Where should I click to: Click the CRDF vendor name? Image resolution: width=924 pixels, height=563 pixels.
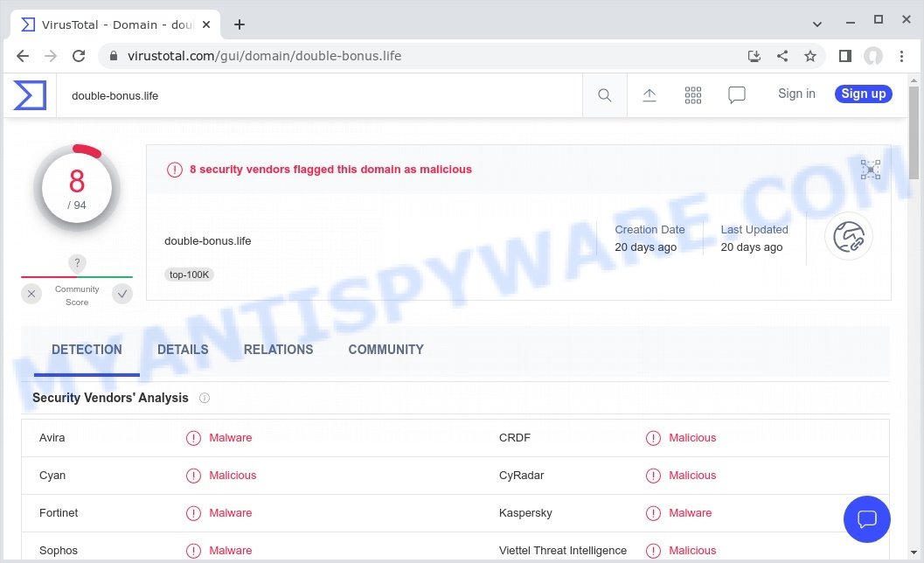pyautogui.click(x=514, y=438)
